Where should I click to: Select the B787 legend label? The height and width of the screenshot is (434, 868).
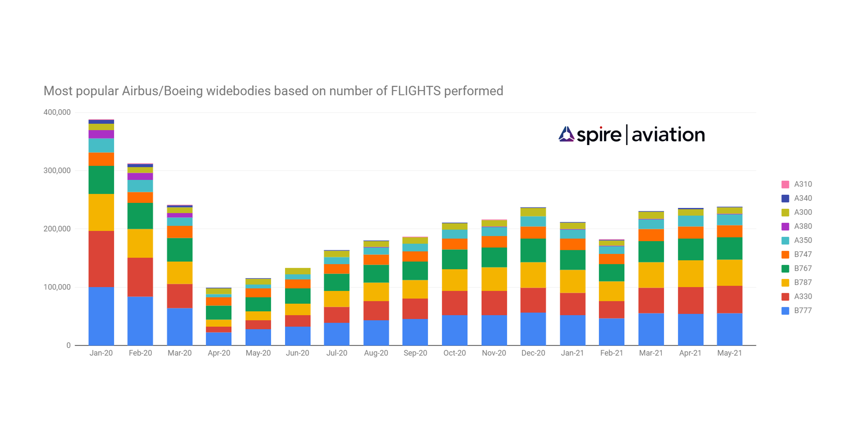point(803,283)
